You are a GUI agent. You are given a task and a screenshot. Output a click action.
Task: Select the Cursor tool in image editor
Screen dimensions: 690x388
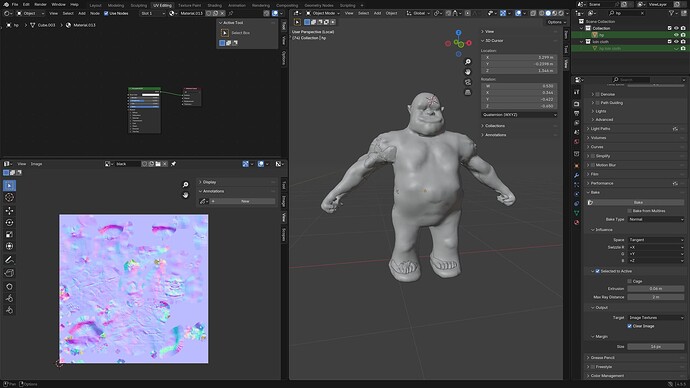(x=9, y=198)
